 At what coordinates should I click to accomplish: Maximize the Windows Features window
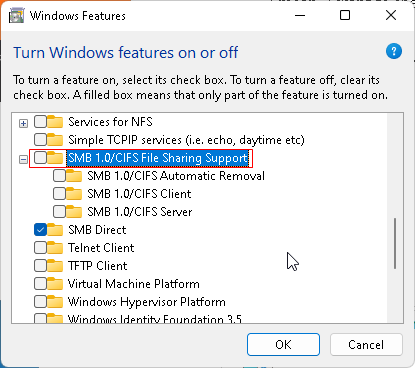tap(345, 15)
